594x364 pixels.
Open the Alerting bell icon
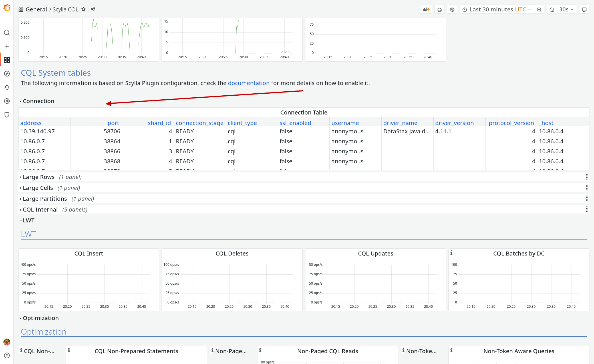(7, 87)
